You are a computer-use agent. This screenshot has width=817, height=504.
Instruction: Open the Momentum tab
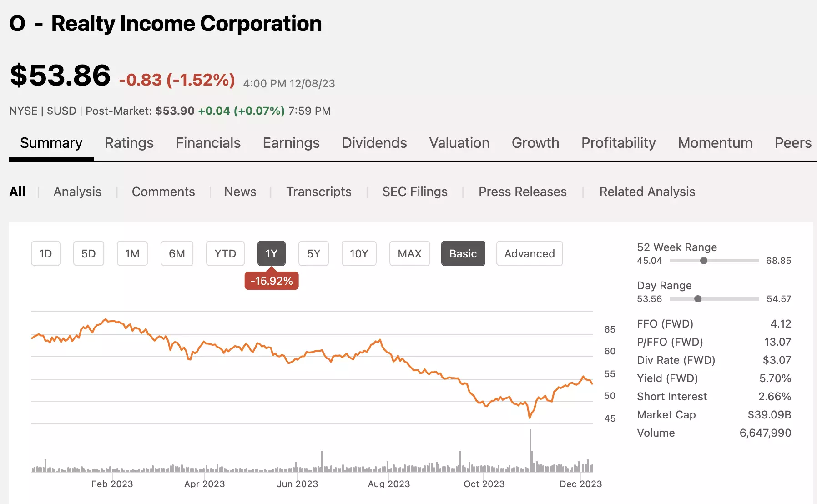click(x=715, y=143)
